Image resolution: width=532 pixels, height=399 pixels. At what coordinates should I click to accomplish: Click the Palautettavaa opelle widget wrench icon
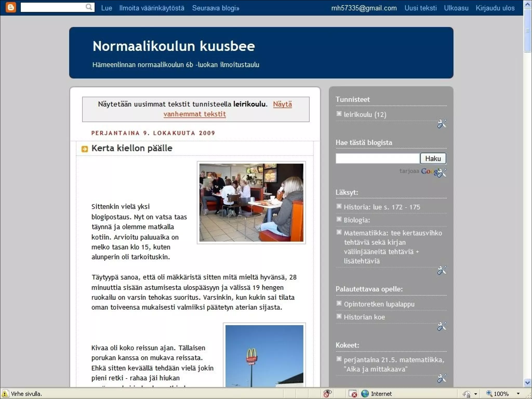coord(442,326)
